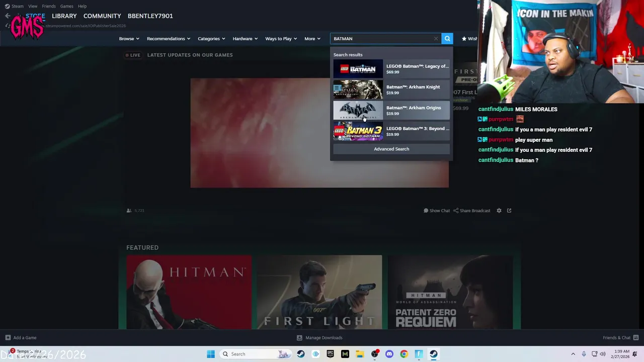
Task: Open network status tray icon
Action: 594,354
